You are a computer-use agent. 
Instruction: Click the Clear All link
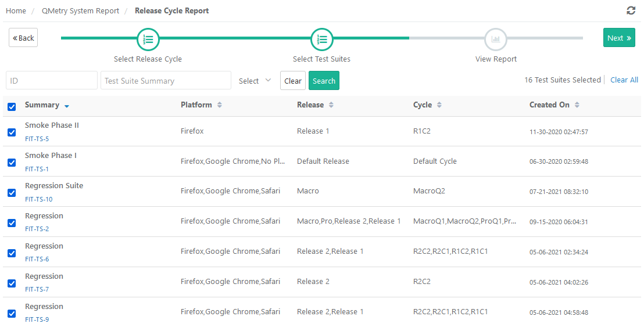624,80
